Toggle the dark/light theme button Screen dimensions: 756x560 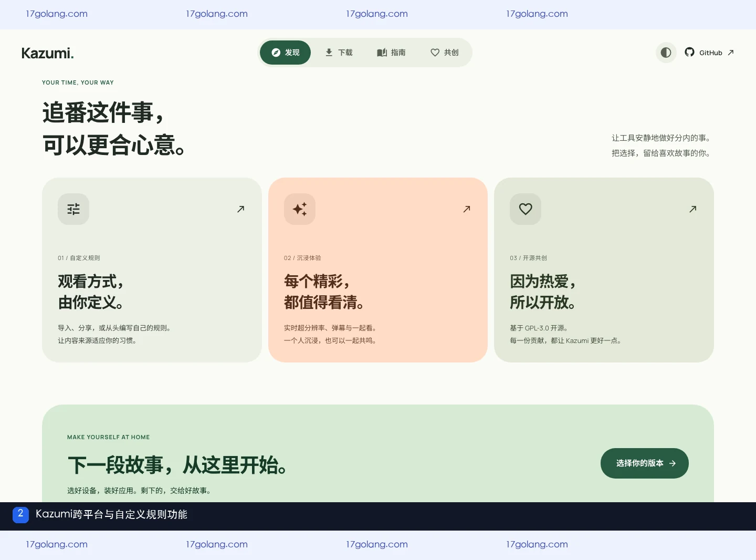point(666,53)
